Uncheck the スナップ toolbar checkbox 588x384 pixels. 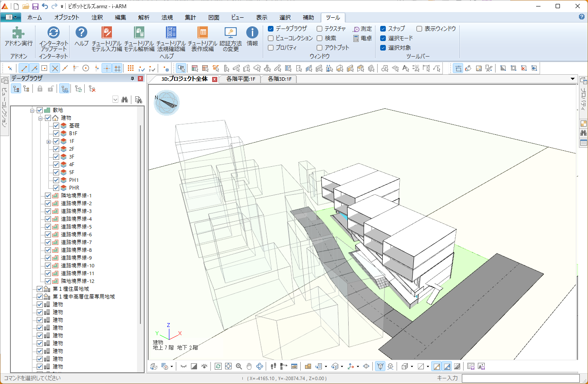(383, 29)
